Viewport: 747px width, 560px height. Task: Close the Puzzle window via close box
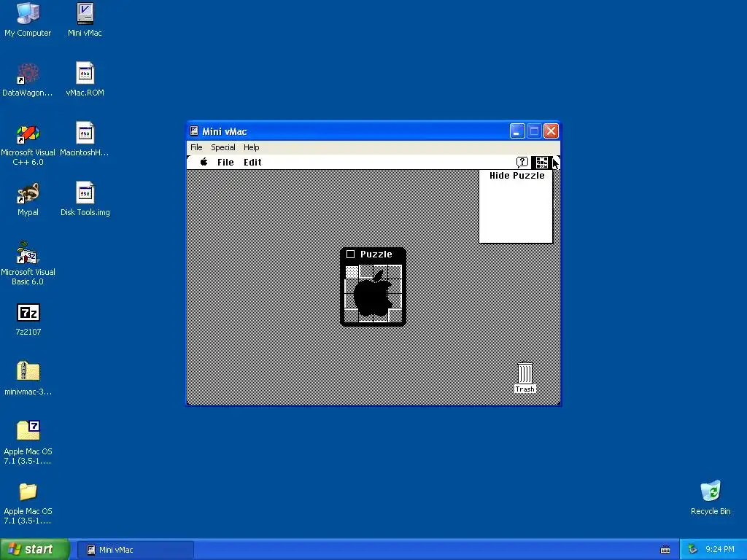click(x=351, y=254)
